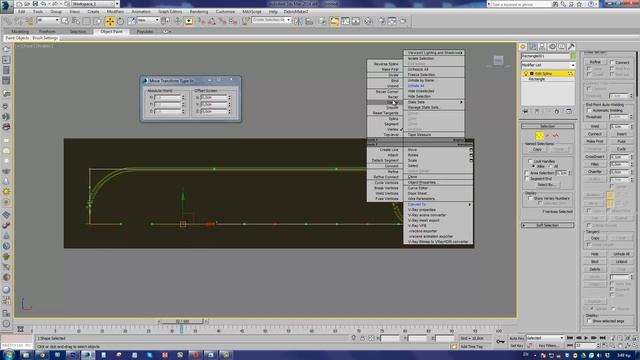640x360 pixels.
Task: Open the Rendering menu
Action: tap(198, 11)
